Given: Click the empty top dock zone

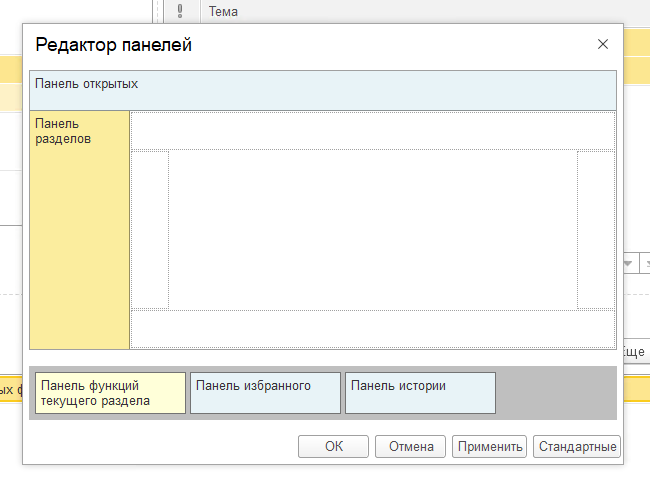Looking at the screenshot, I should click(372, 130).
